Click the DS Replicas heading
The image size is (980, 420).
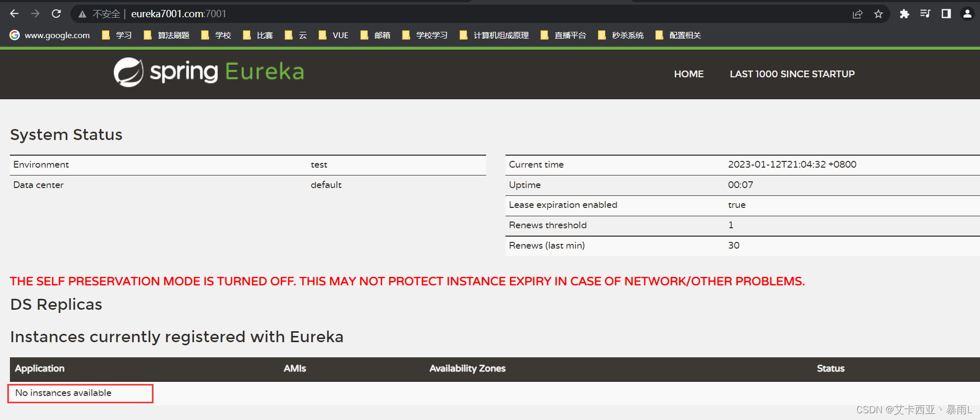(56, 305)
